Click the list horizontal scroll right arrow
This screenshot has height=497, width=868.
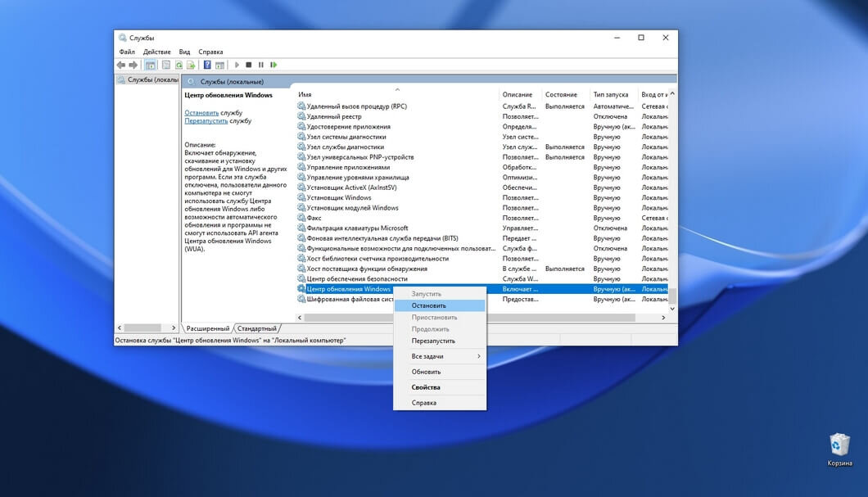(663, 318)
